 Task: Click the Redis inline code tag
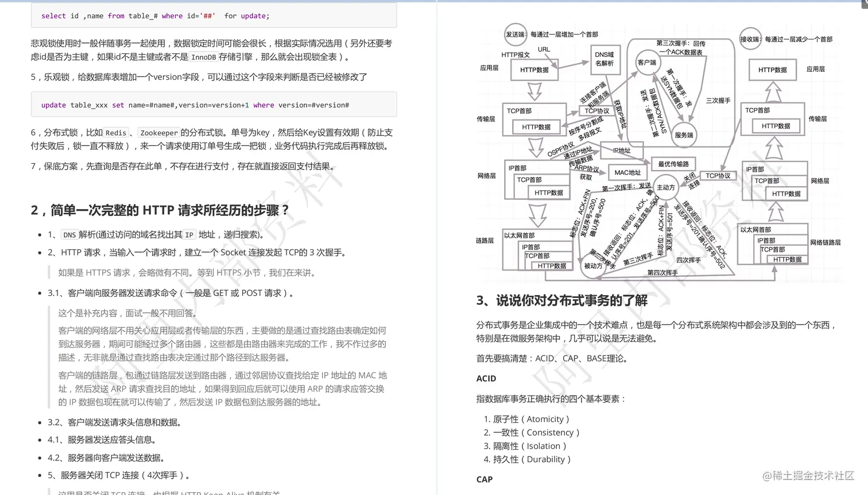[x=115, y=133]
